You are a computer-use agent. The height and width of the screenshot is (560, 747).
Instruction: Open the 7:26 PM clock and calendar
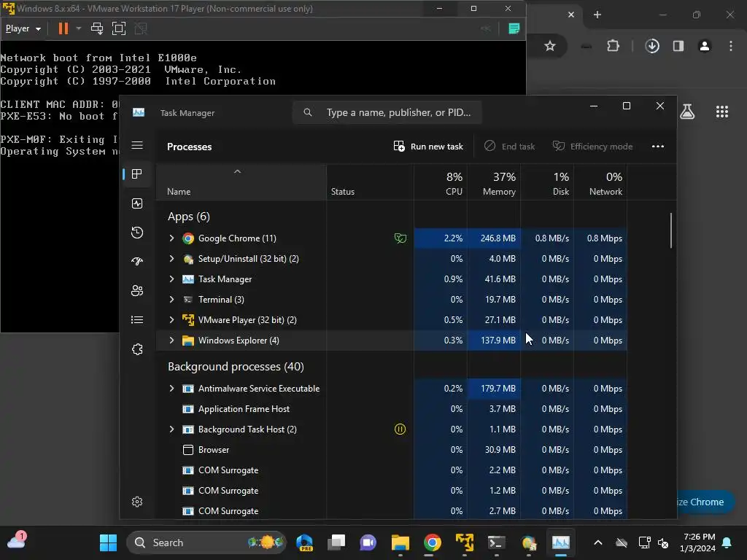698,542
